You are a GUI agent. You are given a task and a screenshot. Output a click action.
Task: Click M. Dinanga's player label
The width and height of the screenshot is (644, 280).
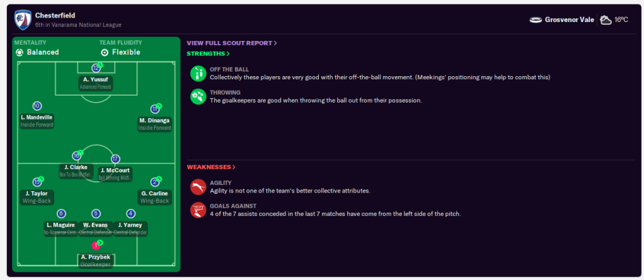click(155, 121)
